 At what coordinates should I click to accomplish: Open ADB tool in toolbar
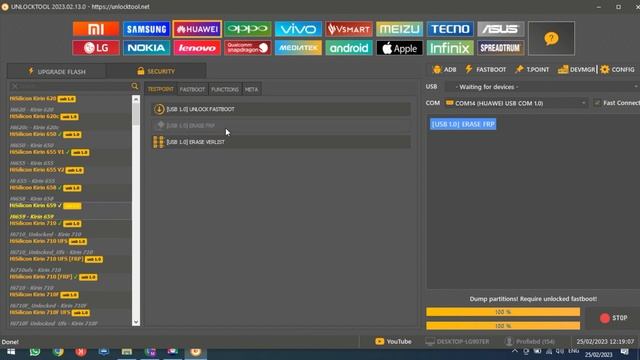point(444,69)
